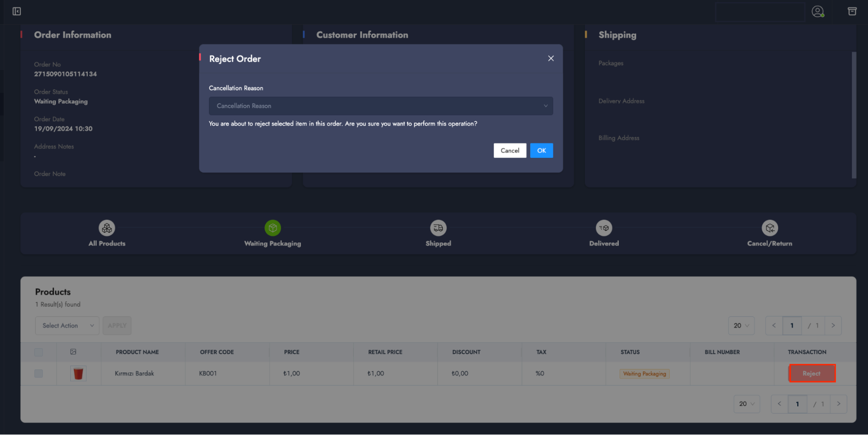Click the Shipping panel scrollbar
The width and height of the screenshot is (868, 435).
point(854,115)
